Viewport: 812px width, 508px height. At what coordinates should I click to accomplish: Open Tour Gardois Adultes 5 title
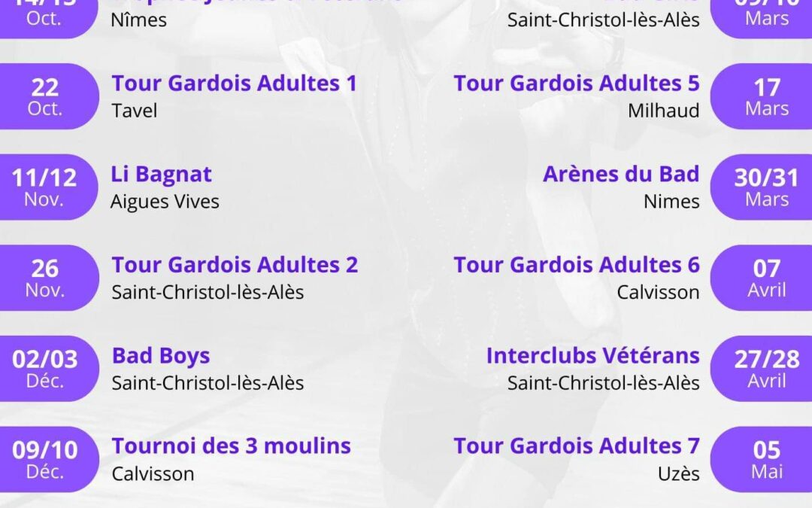(x=577, y=84)
